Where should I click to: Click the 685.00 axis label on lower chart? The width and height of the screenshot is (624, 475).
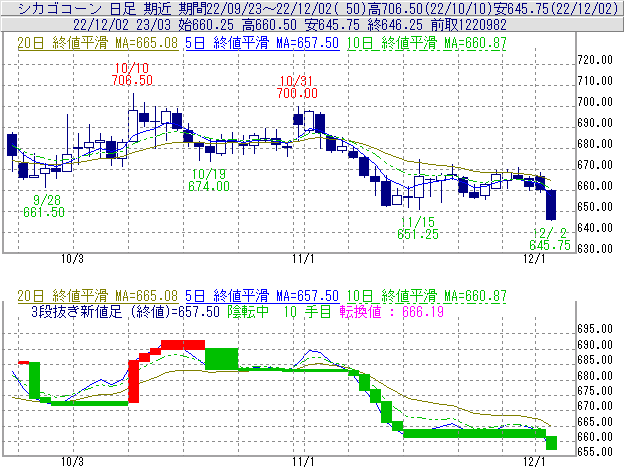point(595,360)
